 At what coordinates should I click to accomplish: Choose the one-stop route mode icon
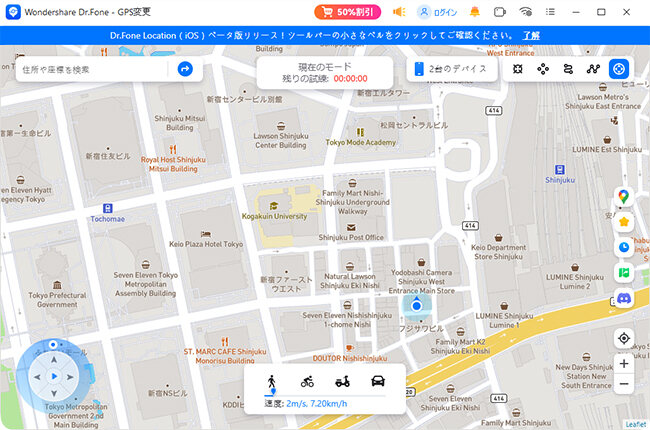568,69
